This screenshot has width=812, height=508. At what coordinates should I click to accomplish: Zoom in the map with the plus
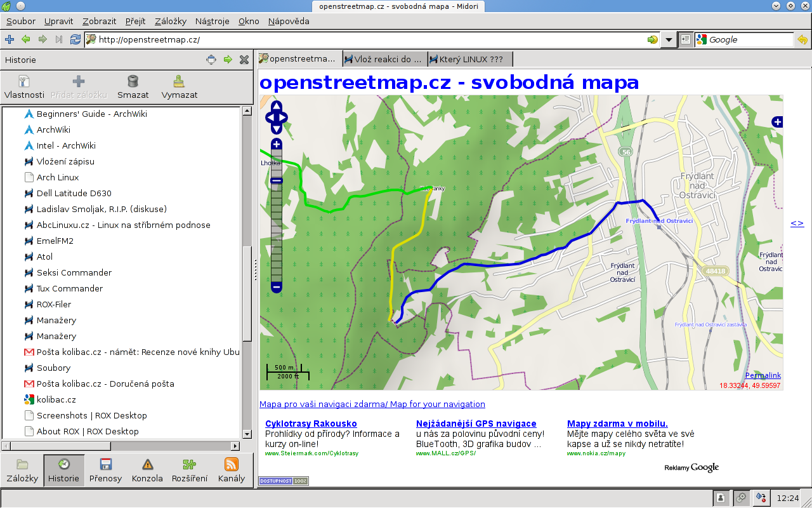pos(277,144)
